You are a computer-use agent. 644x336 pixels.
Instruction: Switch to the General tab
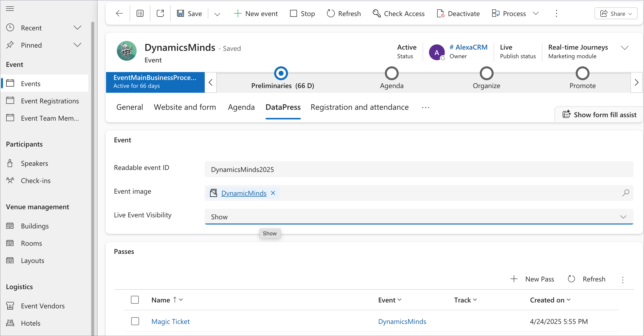(129, 107)
